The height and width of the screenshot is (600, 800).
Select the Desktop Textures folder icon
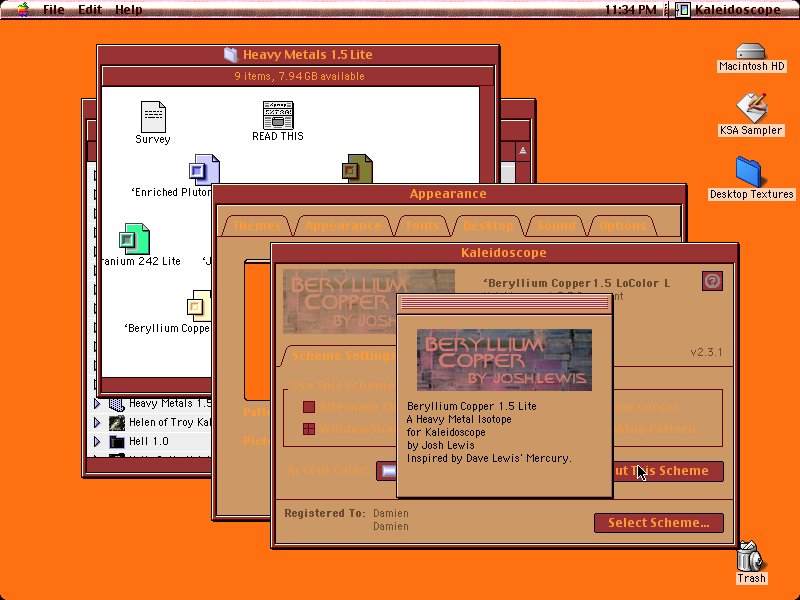point(749,172)
